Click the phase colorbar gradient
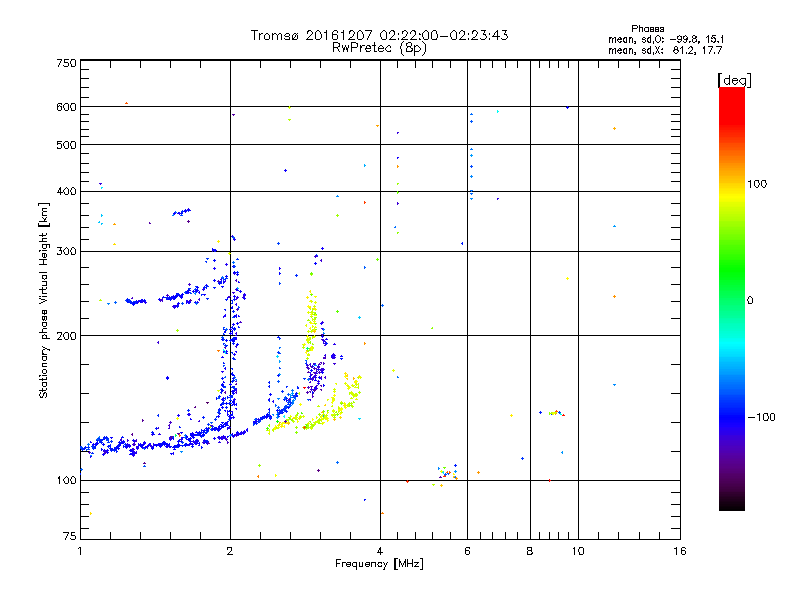This screenshot has width=800, height=600. (x=732, y=298)
